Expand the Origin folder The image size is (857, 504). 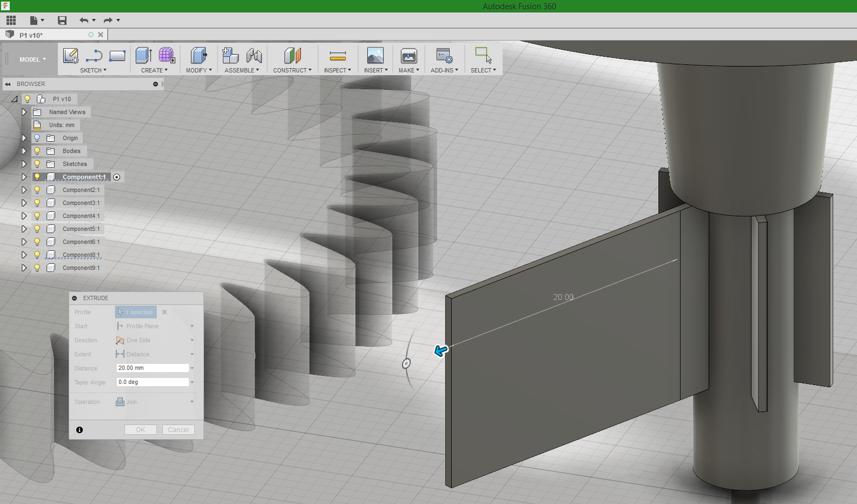[24, 138]
